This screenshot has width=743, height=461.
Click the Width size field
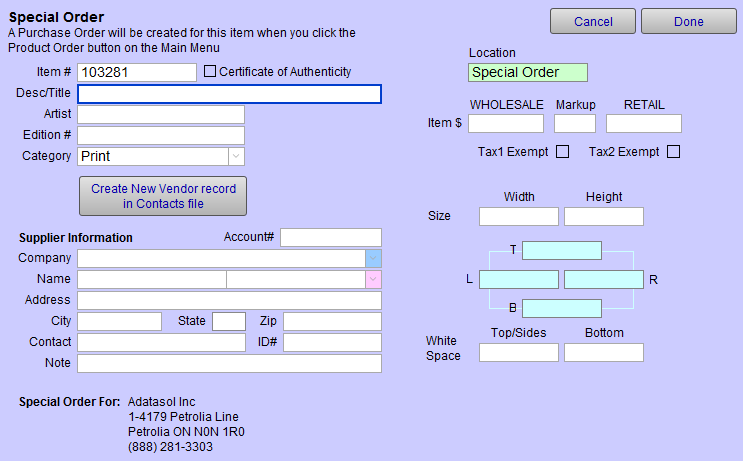tap(518, 216)
